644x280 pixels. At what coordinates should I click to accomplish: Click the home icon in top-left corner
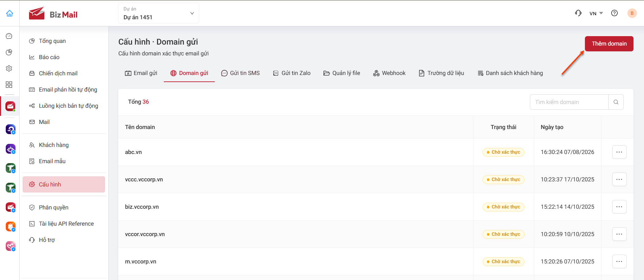tap(9, 13)
